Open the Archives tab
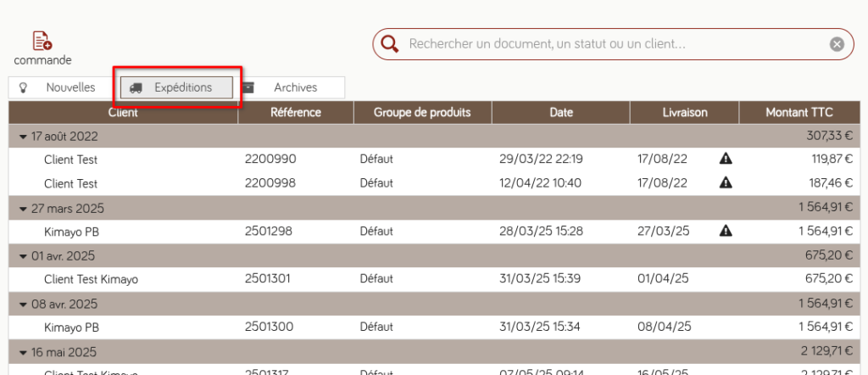The image size is (868, 375). pyautogui.click(x=292, y=87)
